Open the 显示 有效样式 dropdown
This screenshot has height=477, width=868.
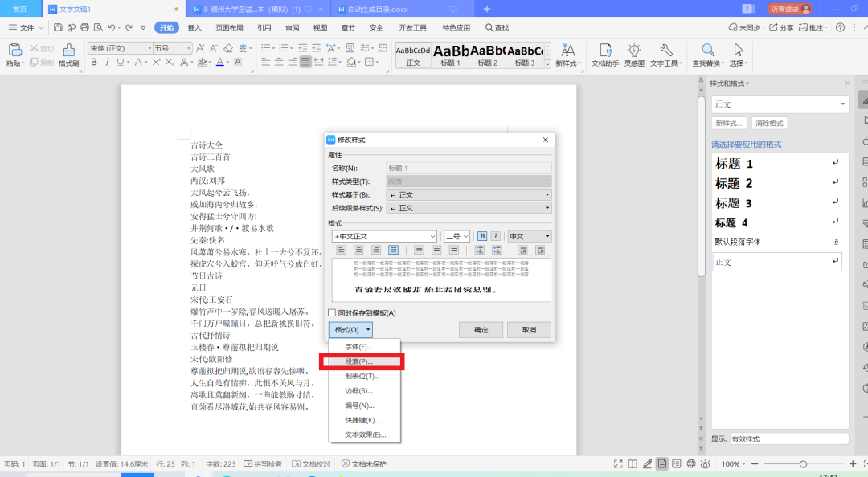(789, 438)
